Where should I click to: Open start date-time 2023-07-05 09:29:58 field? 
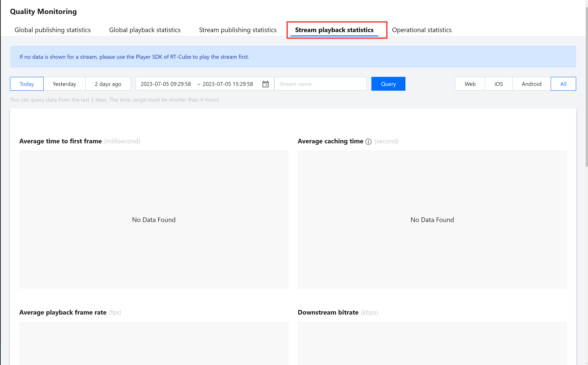click(x=166, y=84)
